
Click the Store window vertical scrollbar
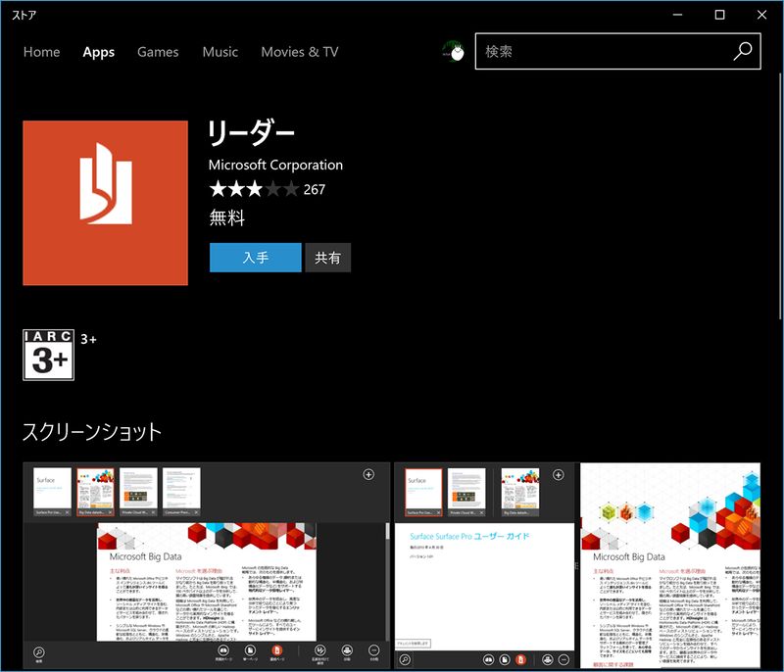pyautogui.click(x=780, y=196)
